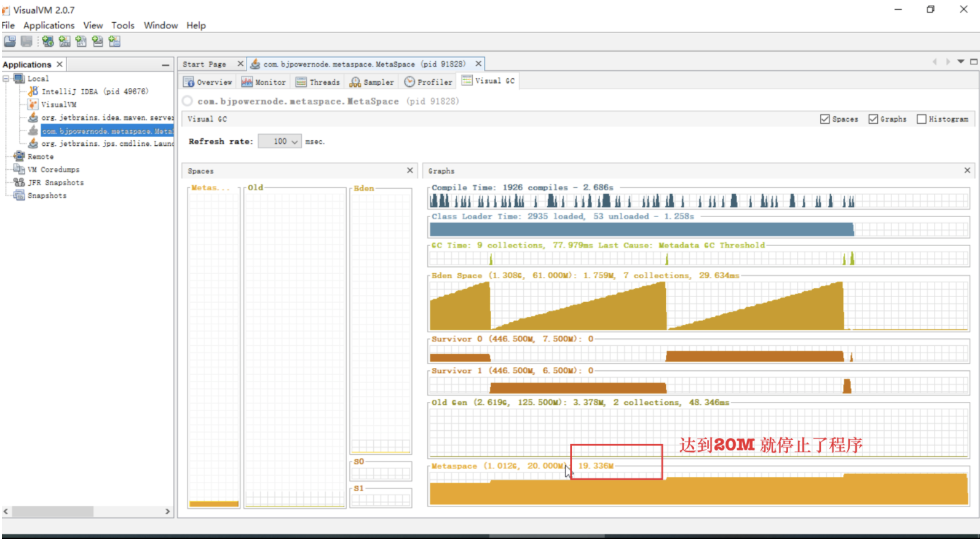980x539 pixels.
Task: Open the Help menu
Action: coord(196,25)
